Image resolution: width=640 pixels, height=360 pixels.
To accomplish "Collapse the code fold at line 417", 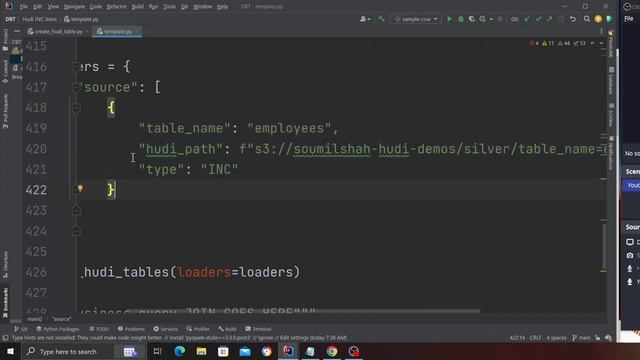I will (x=76, y=87).
